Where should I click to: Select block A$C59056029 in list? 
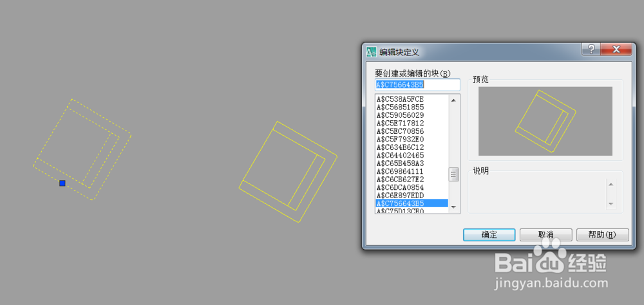pyautogui.click(x=400, y=115)
